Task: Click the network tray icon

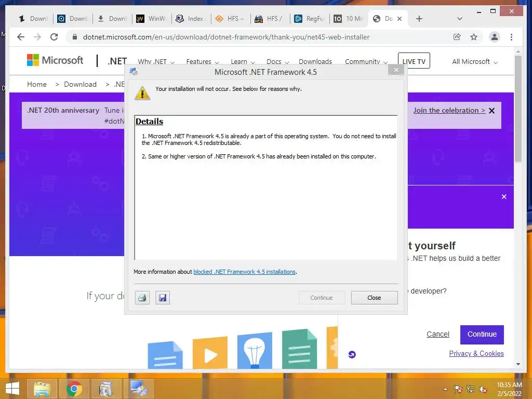Action: [x=471, y=389]
